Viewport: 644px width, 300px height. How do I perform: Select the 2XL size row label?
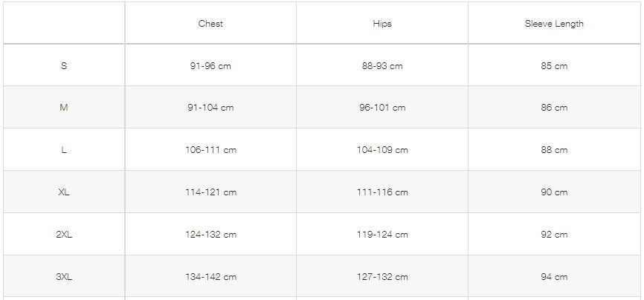coord(64,235)
